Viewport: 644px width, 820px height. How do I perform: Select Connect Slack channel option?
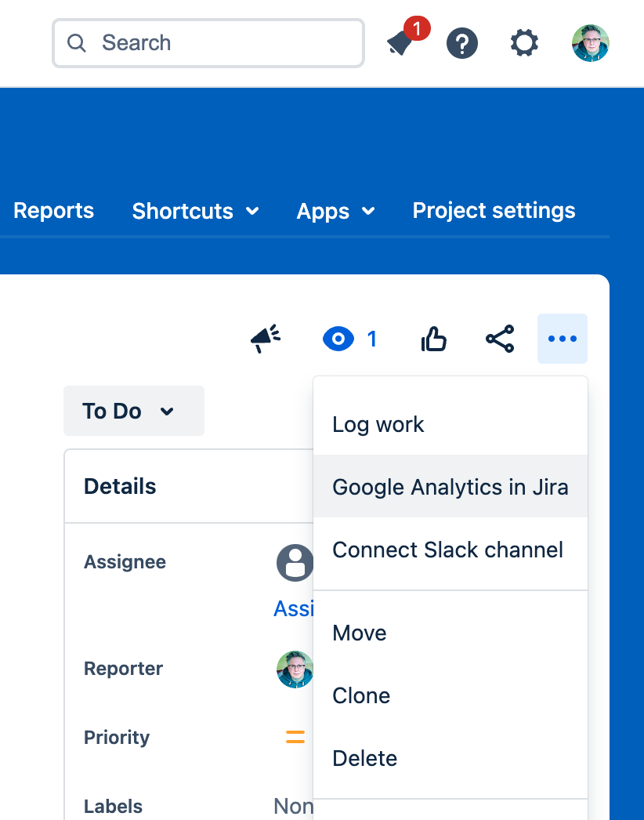click(x=447, y=550)
